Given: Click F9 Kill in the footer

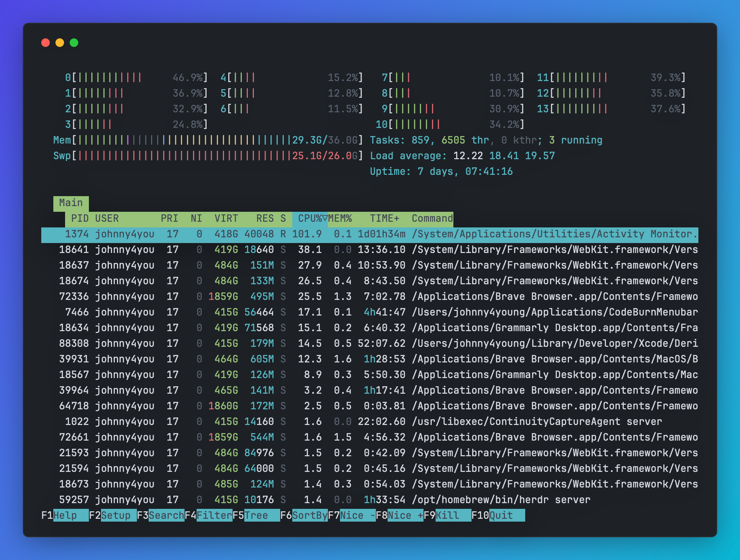Looking at the screenshot, I should (447, 515).
